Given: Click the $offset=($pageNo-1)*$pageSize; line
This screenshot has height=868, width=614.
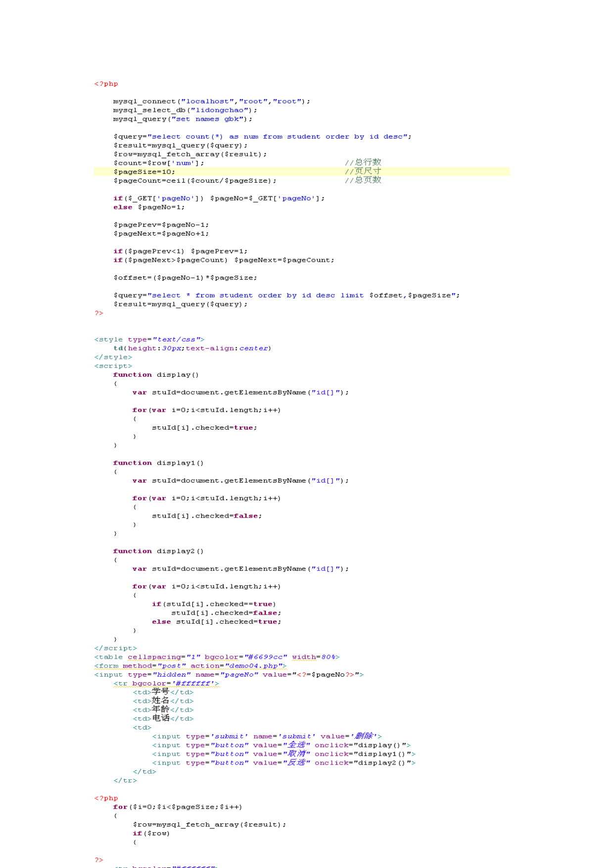Looking at the screenshot, I should 185,278.
